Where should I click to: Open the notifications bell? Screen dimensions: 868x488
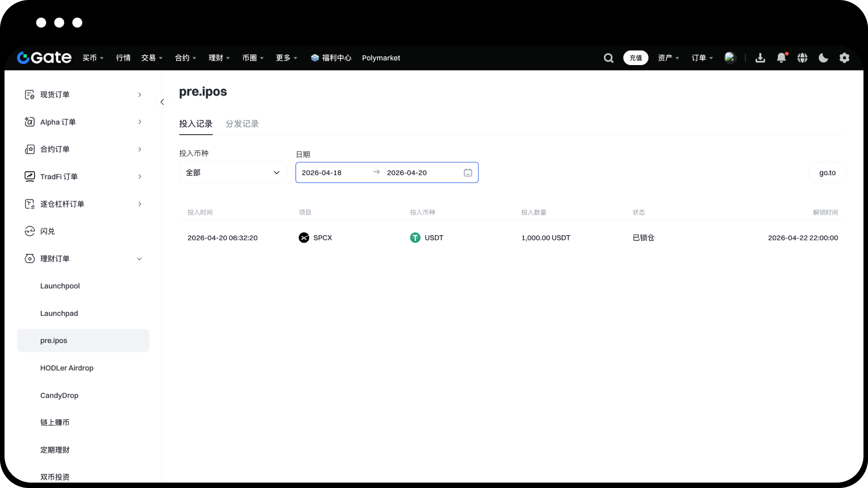[x=781, y=58]
